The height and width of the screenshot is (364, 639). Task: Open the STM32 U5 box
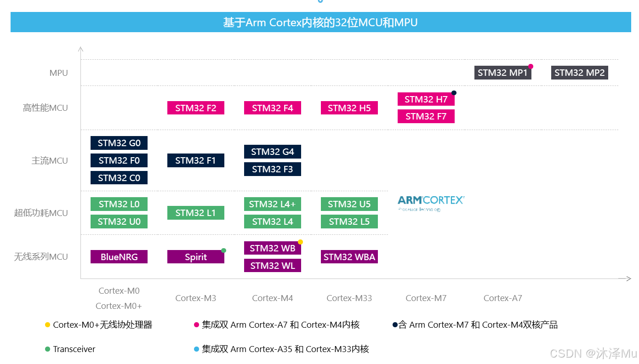pyautogui.click(x=349, y=204)
